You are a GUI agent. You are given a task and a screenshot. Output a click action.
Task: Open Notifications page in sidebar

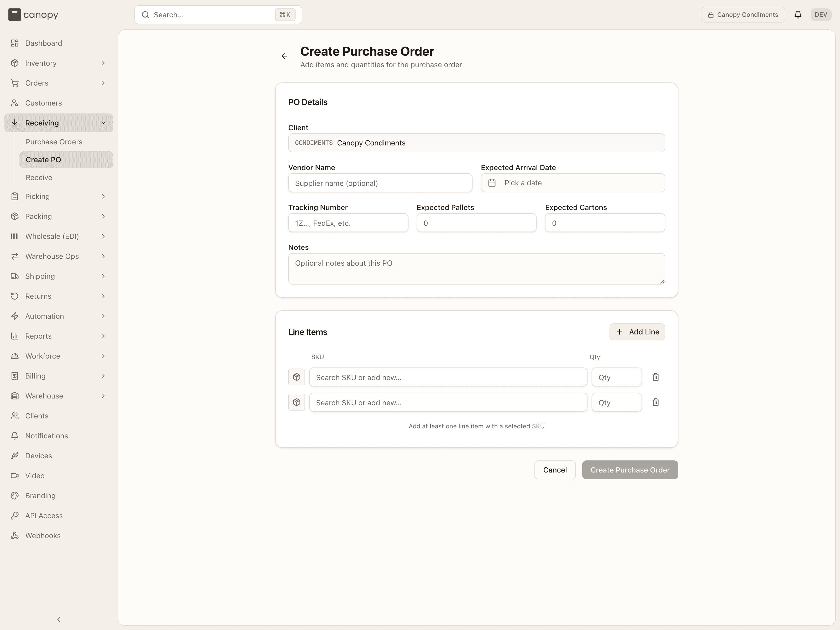point(59,435)
